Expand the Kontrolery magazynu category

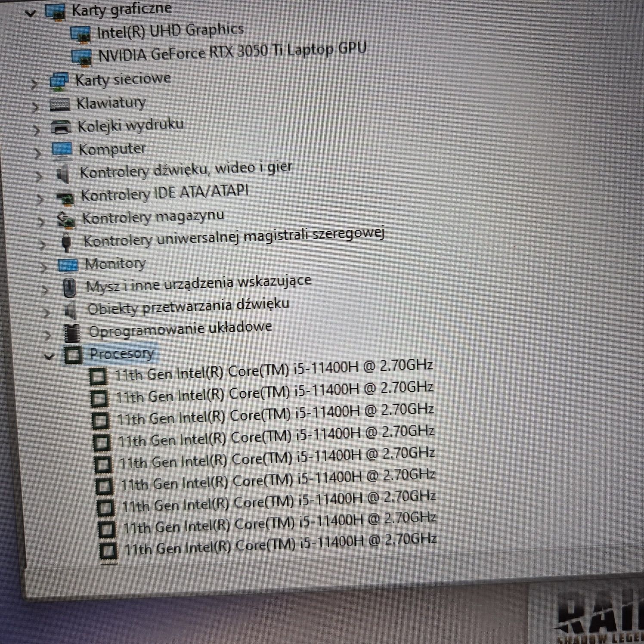tap(41, 222)
